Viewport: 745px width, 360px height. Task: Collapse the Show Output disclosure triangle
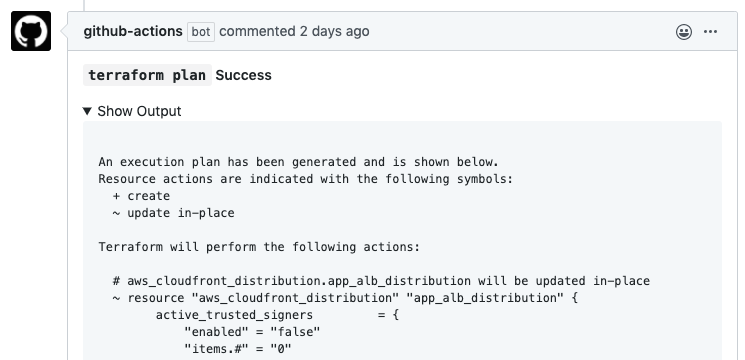87,111
